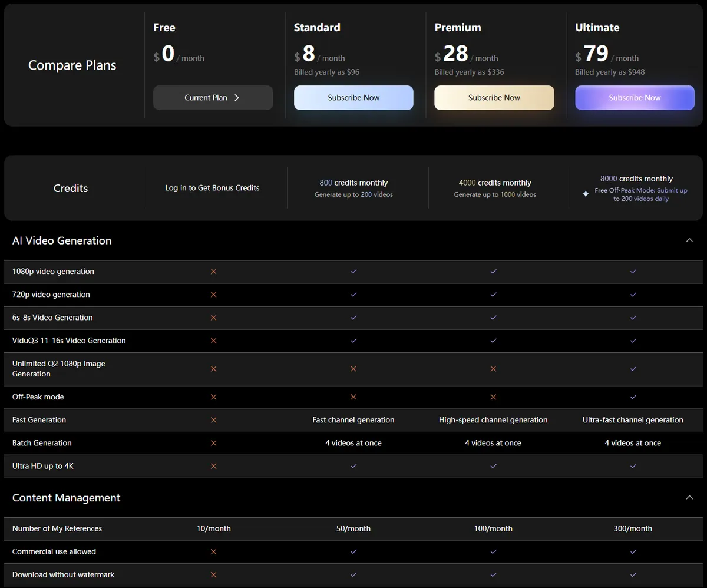
Task: Click the X mark for Free 1080p video generation
Action: (213, 272)
